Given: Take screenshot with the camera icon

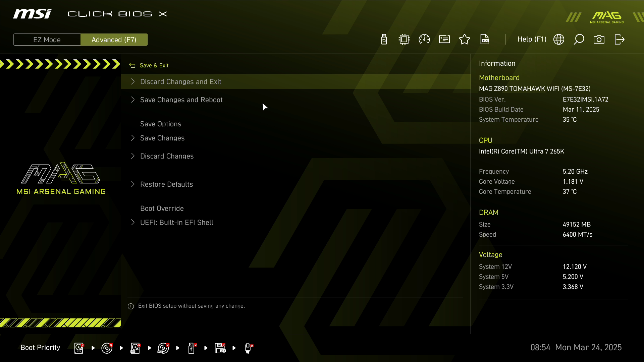Looking at the screenshot, I should (599, 40).
